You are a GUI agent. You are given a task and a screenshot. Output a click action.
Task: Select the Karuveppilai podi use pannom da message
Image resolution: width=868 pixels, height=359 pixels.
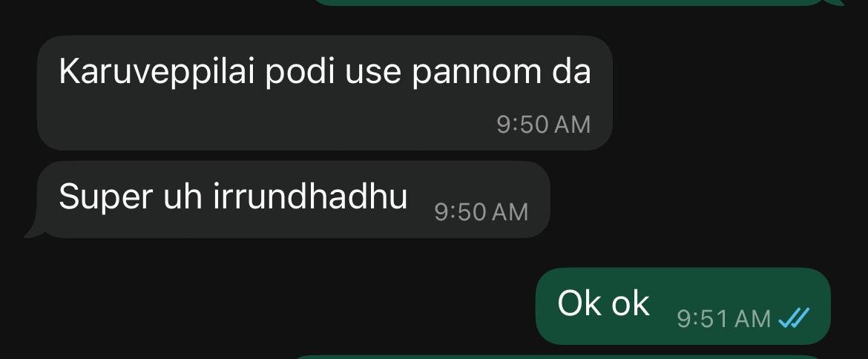tap(324, 93)
